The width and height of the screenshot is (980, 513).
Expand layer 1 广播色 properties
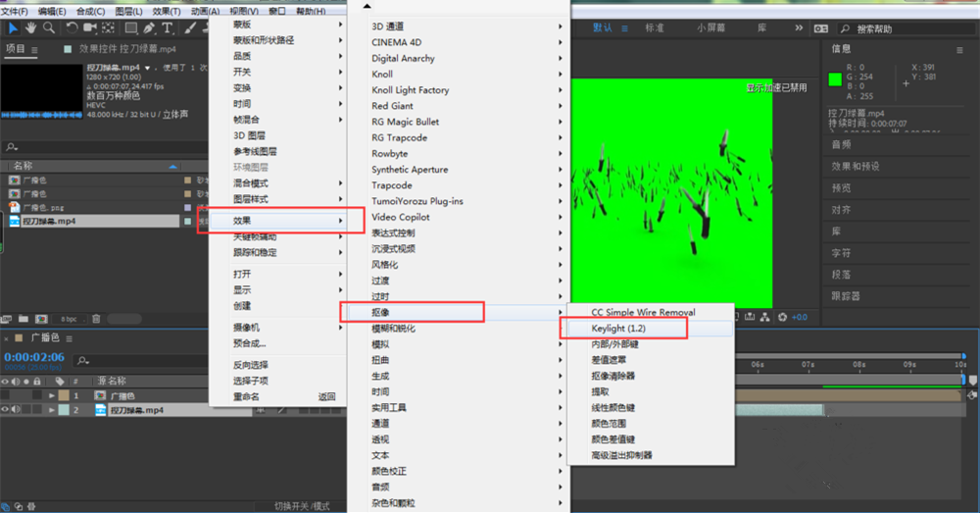point(52,396)
